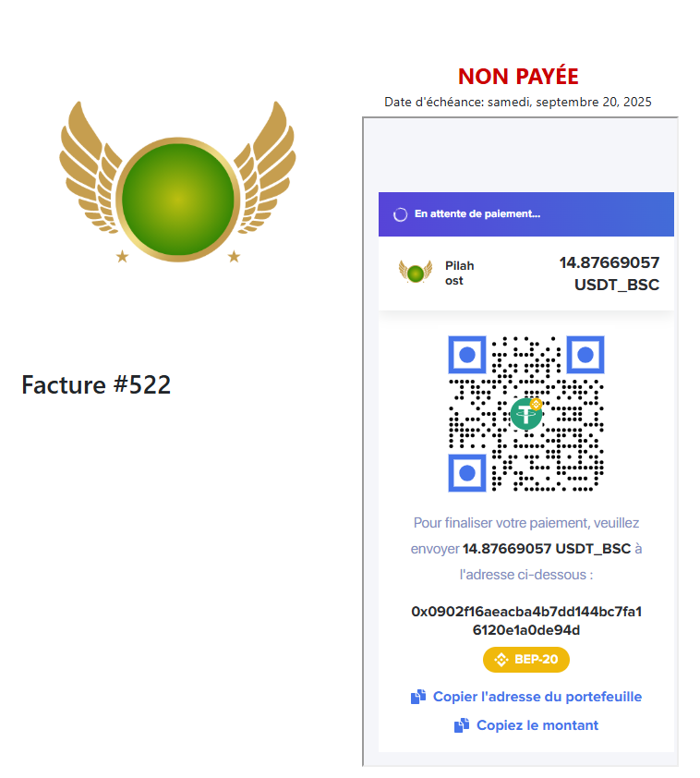Click the top-left QR code finder square
Screen dimensions: 700x778
pyautogui.click(x=467, y=355)
